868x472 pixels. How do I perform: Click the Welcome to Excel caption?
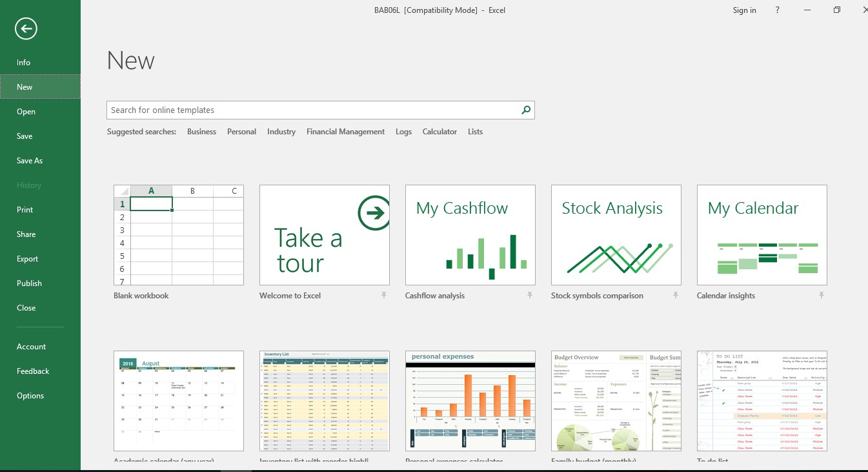290,296
